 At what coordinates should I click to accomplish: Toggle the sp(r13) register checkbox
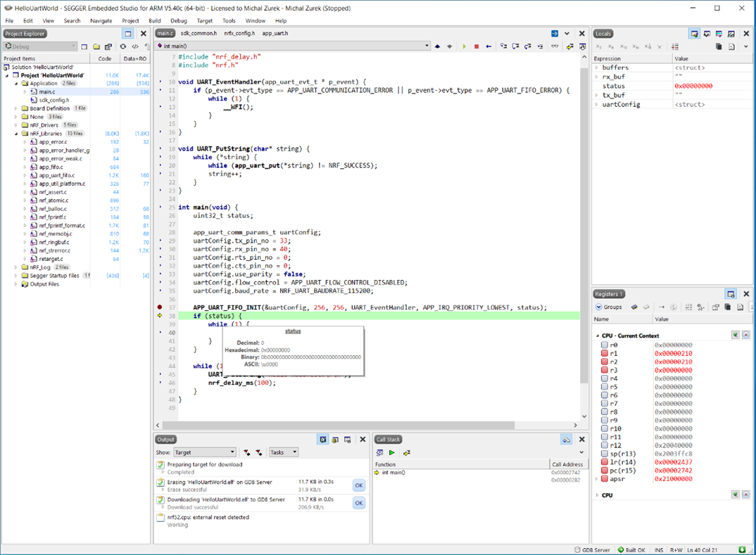coord(604,454)
